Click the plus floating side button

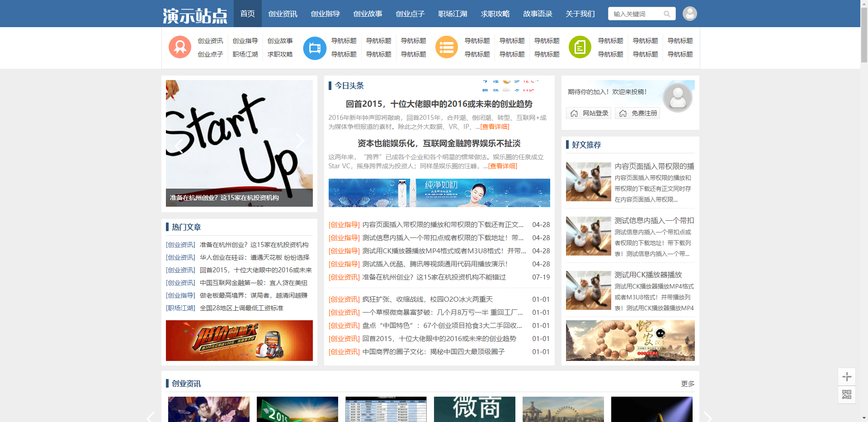coord(847,377)
